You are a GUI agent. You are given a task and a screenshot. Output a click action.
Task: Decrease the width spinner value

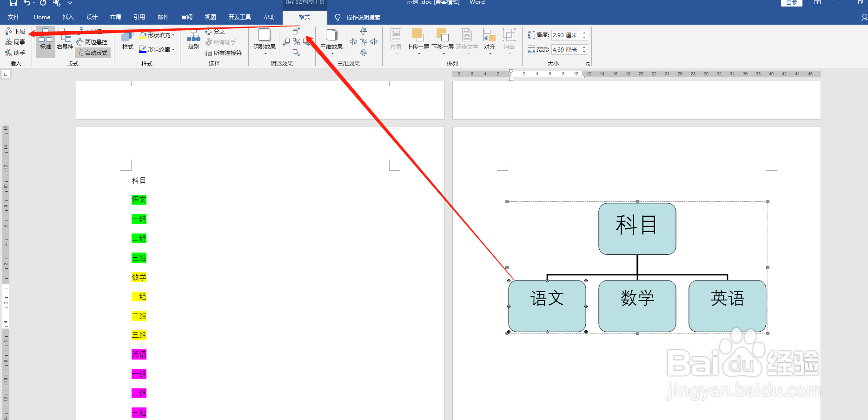click(x=584, y=52)
